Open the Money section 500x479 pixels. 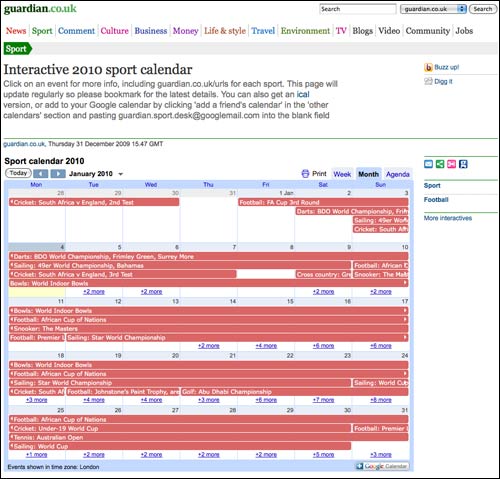(x=185, y=31)
